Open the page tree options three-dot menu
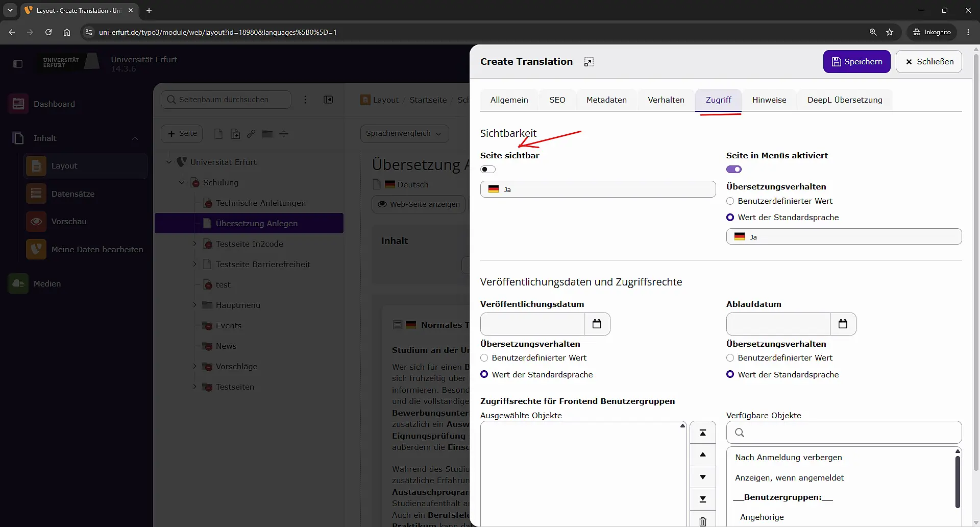Image resolution: width=980 pixels, height=527 pixels. pos(305,100)
